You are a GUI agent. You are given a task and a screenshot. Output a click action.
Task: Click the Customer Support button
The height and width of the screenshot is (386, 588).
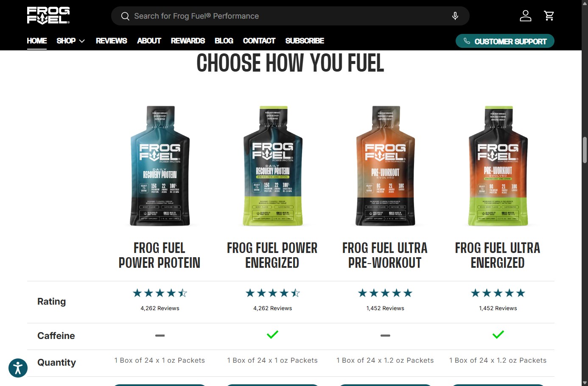(505, 41)
